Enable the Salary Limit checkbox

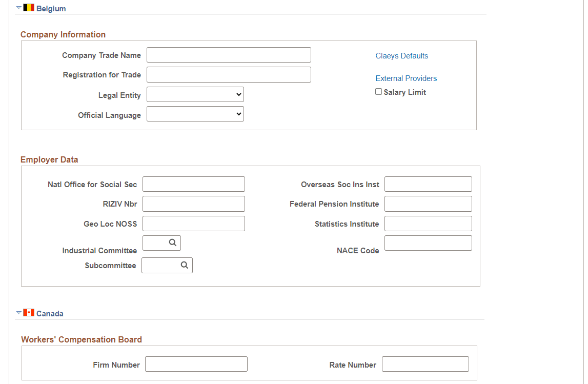tap(378, 91)
